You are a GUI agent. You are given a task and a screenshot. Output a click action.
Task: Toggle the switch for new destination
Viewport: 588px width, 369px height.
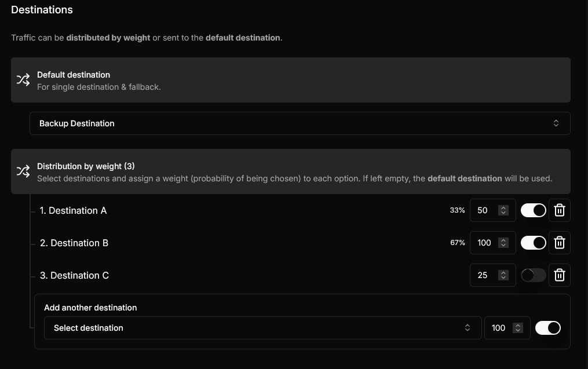point(547,328)
